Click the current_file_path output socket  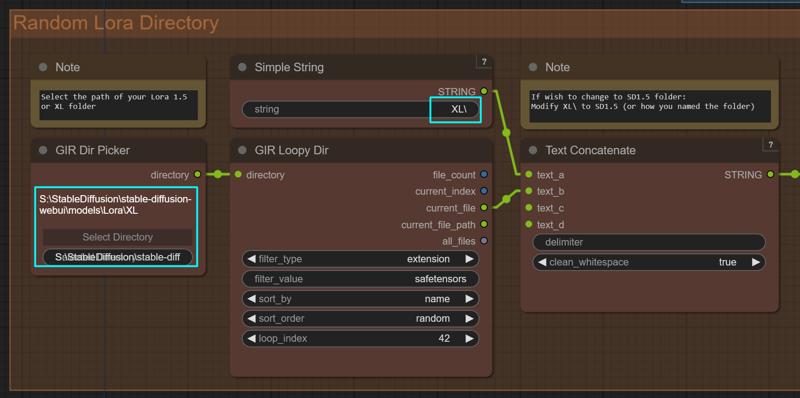(x=484, y=225)
